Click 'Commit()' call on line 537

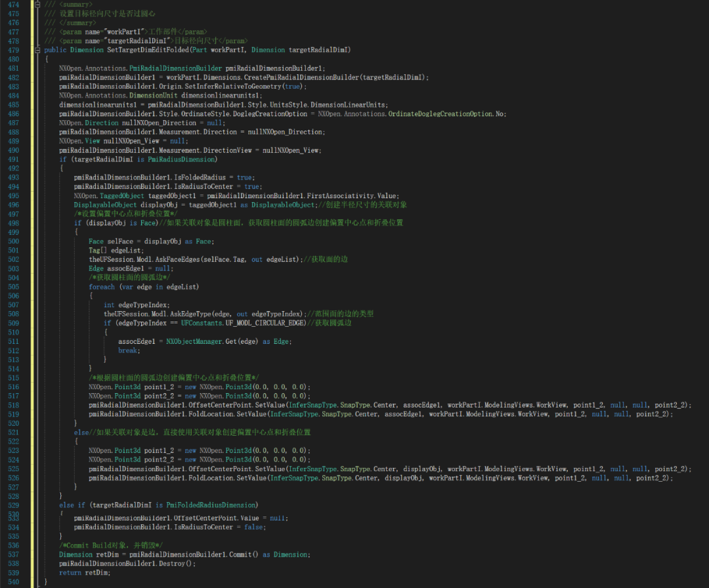244,555
